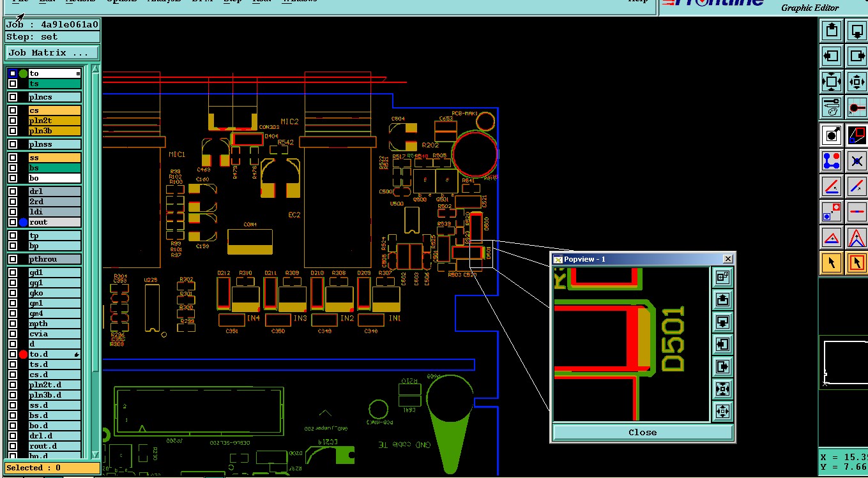This screenshot has width=868, height=478.
Task: Click the triangle snap measurement icon
Action: point(832,237)
